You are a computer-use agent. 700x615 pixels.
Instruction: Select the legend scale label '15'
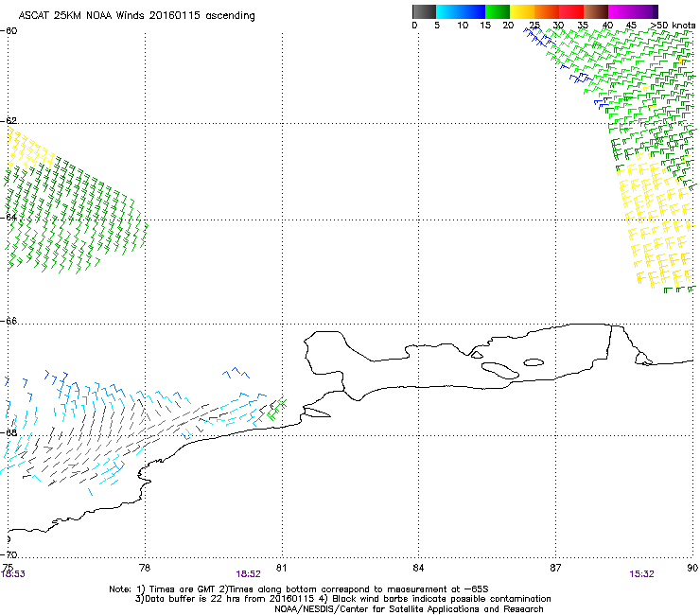coord(485,26)
